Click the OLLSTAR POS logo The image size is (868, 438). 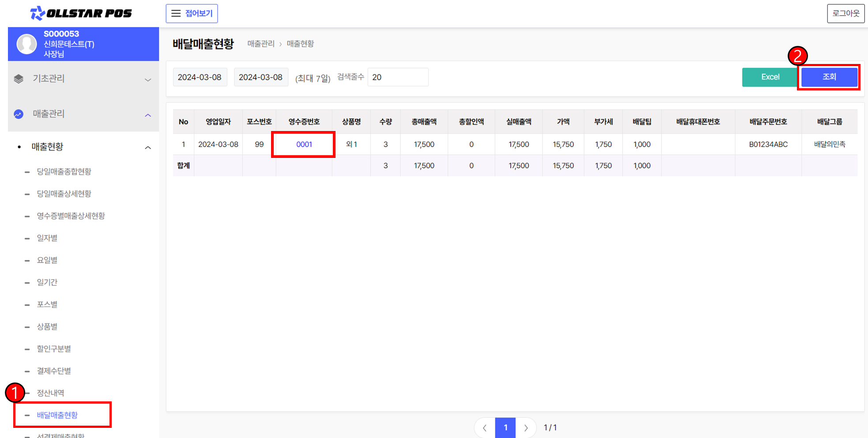coord(81,13)
